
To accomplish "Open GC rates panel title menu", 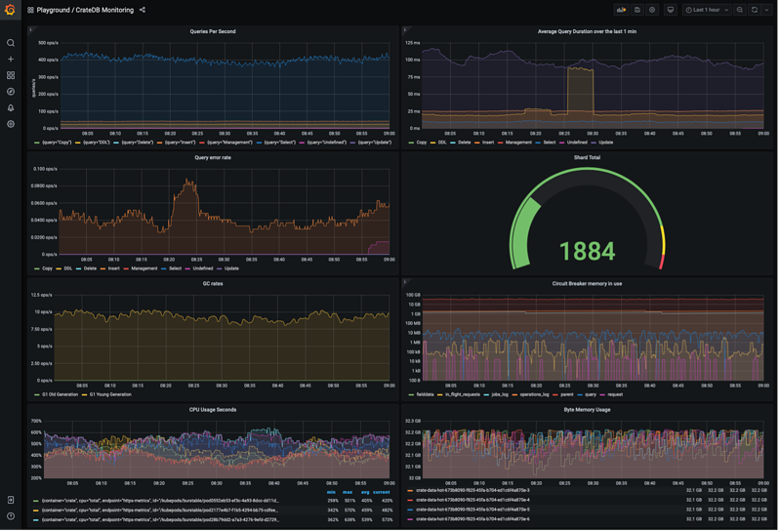I will [x=213, y=284].
